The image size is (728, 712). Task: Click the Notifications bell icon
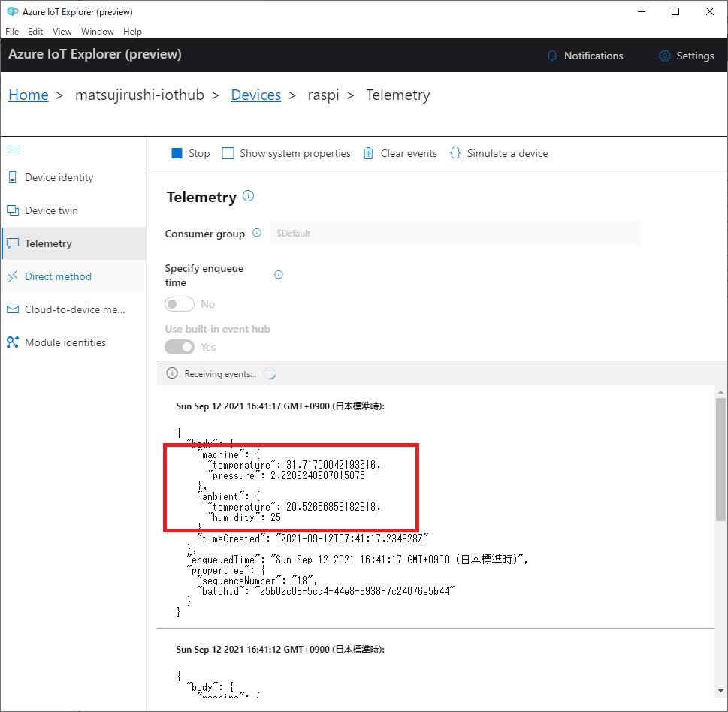pos(552,56)
